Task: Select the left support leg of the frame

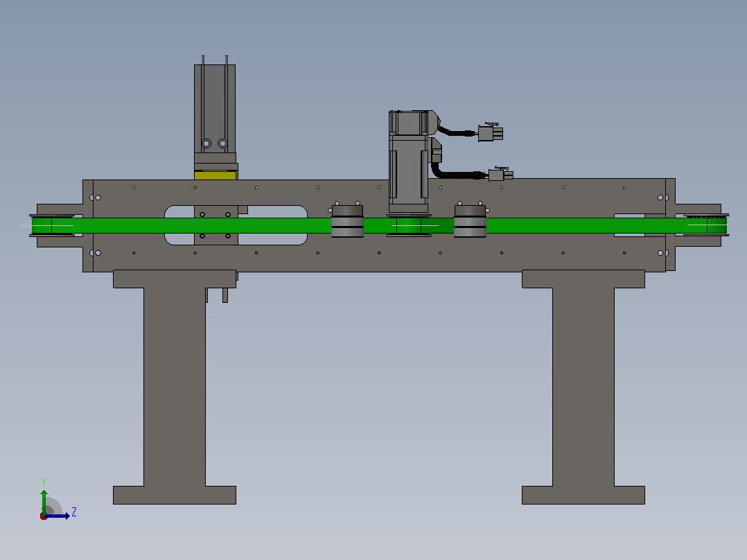Action: pos(175,387)
